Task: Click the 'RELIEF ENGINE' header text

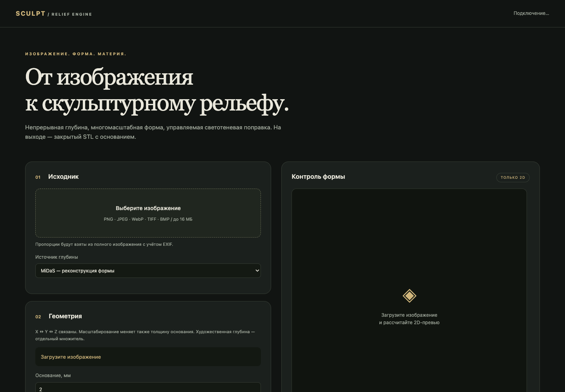Action: (x=72, y=14)
